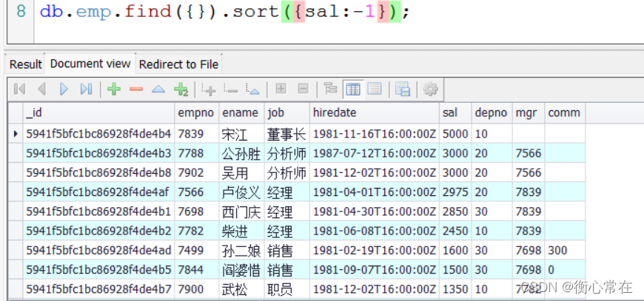Screen dimensions: 644x301
Task: Remove a field with dotted minus icon
Action: [x=231, y=89]
